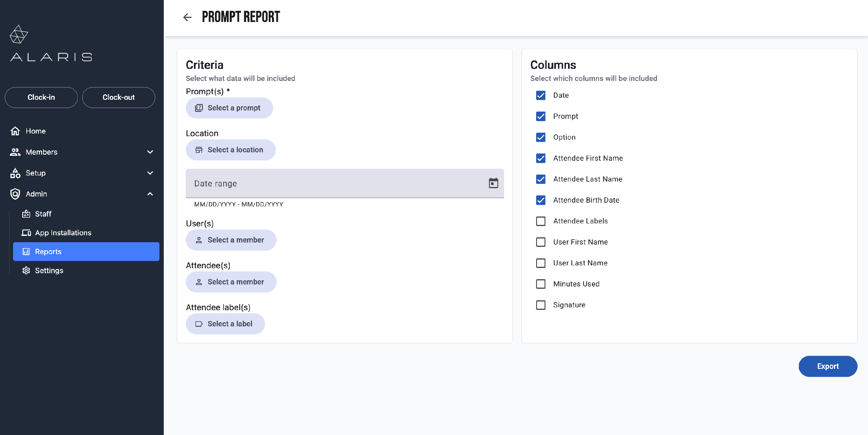Collapse the Admin section chevron

tap(150, 194)
